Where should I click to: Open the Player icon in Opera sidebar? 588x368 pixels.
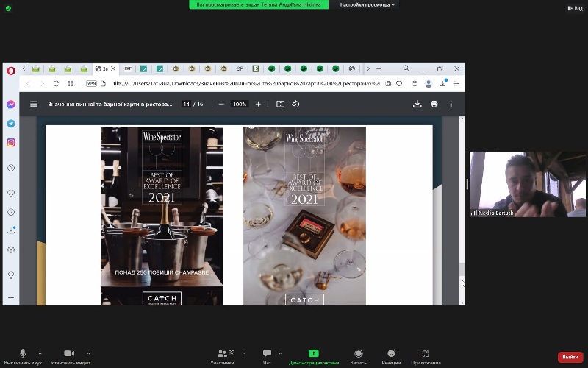tap(11, 168)
